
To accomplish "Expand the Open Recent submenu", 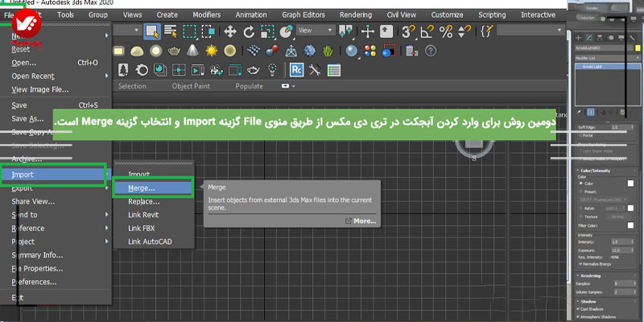I will (56, 76).
